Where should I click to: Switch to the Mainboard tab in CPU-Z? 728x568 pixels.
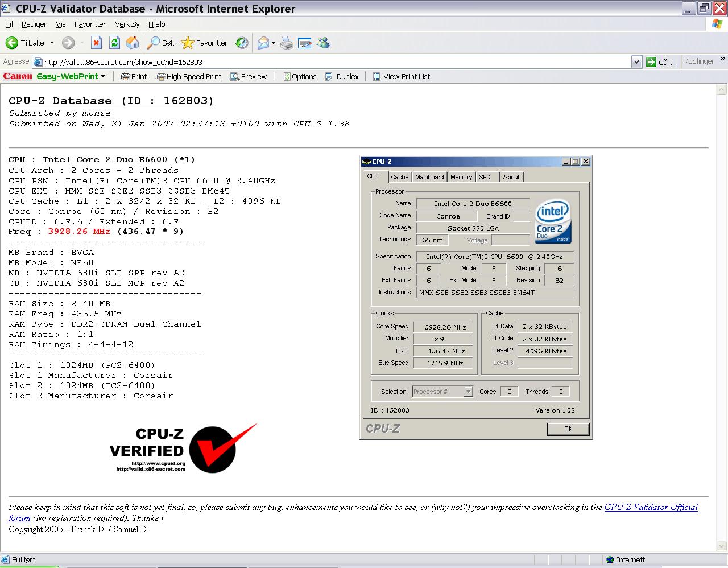(x=429, y=177)
